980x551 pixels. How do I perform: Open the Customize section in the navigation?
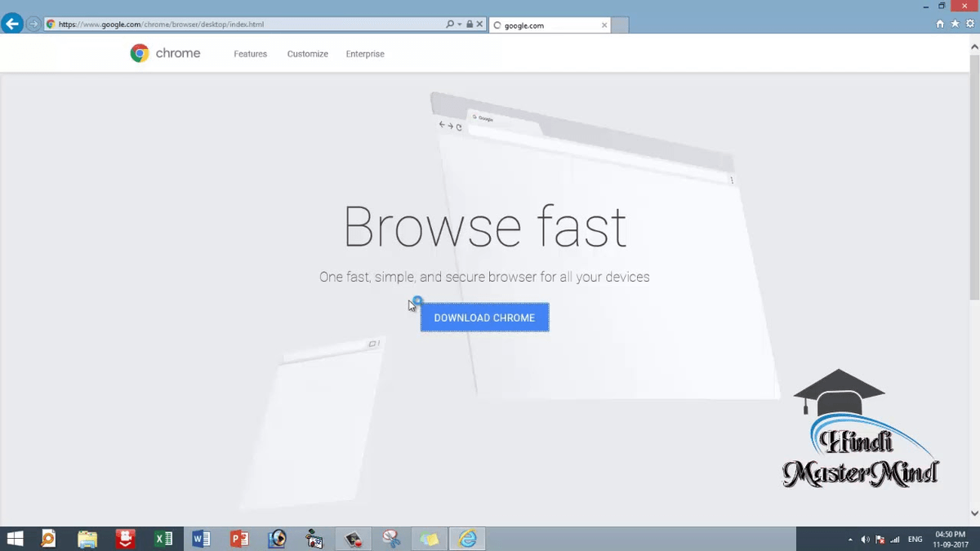[x=307, y=53]
